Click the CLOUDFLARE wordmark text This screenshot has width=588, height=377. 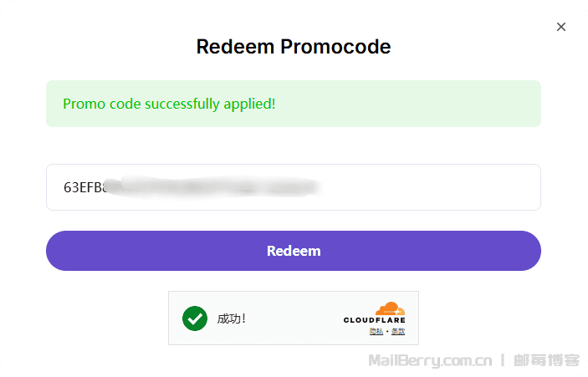tap(374, 320)
